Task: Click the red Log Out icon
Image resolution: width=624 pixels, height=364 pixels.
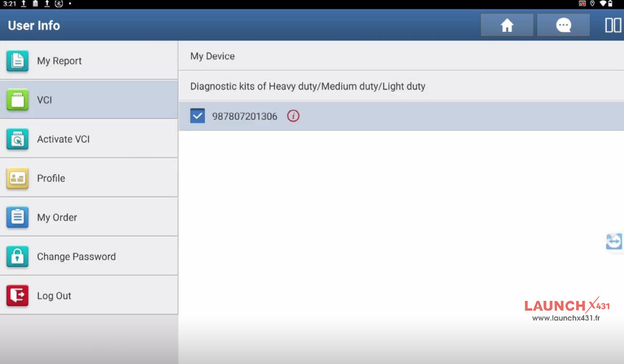Action: click(17, 296)
